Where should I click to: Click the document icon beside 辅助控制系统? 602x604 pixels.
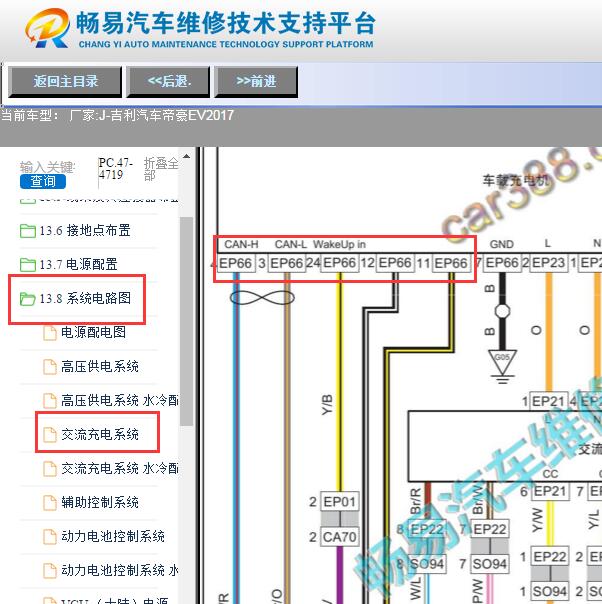click(x=50, y=503)
